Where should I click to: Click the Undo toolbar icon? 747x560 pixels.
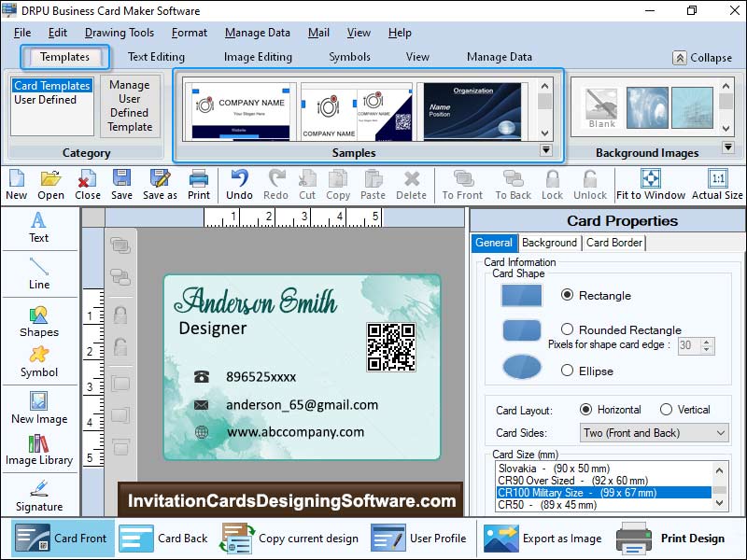click(239, 184)
